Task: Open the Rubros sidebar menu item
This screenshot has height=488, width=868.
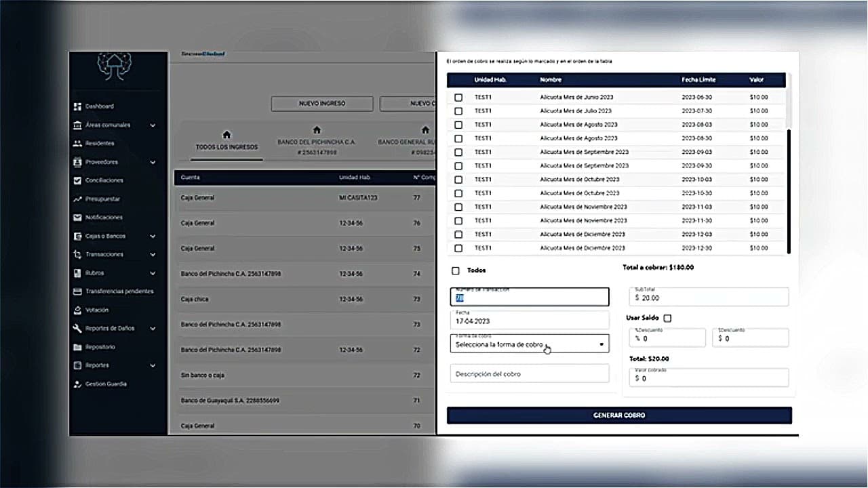Action: [115, 273]
